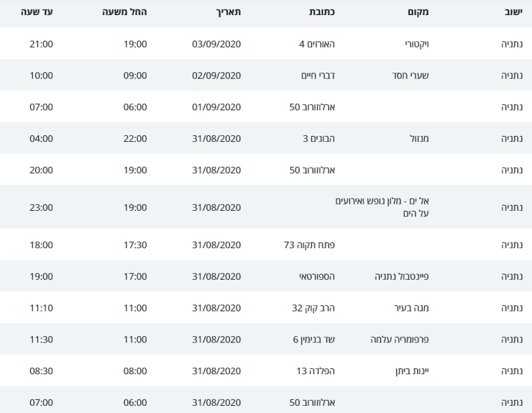
Task: Select the פרפומריה עלמה place cell
Action: pos(400,340)
